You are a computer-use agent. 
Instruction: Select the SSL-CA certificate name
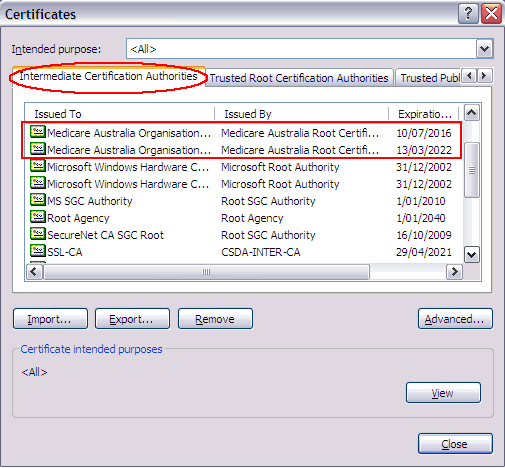pyautogui.click(x=65, y=252)
